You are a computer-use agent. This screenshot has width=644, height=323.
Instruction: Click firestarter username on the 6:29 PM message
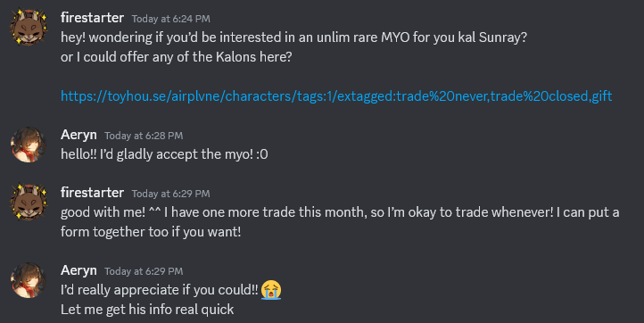(x=92, y=193)
